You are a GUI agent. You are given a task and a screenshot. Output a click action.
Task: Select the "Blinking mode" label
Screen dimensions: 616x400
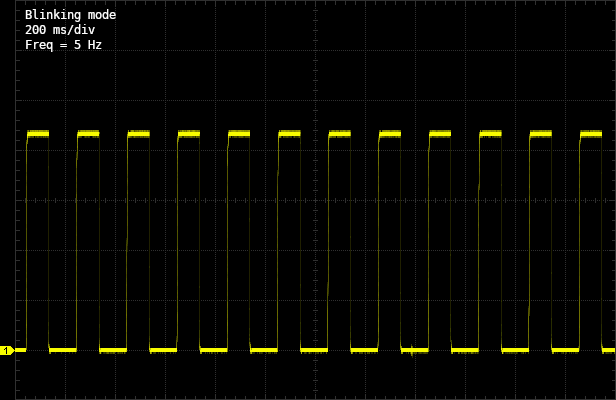[70, 15]
